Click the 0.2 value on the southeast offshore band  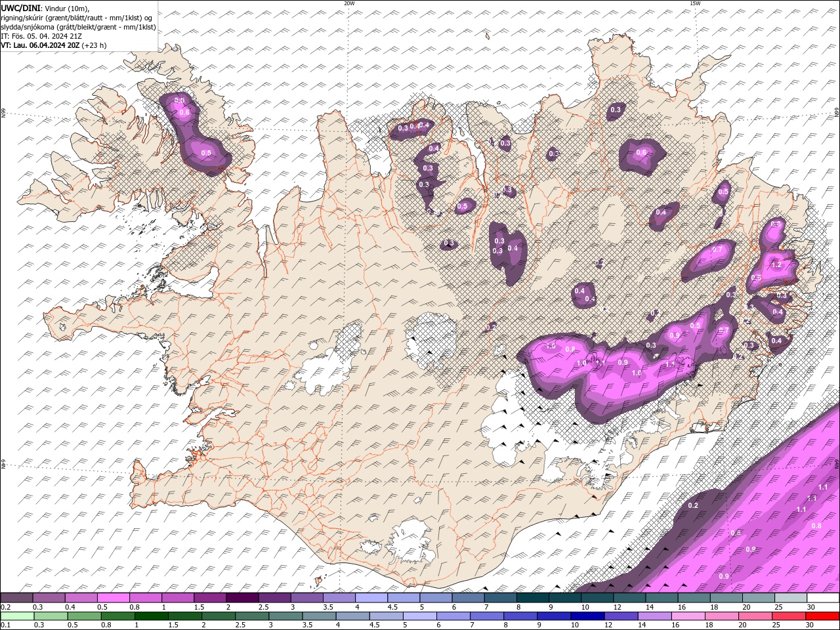click(x=693, y=505)
